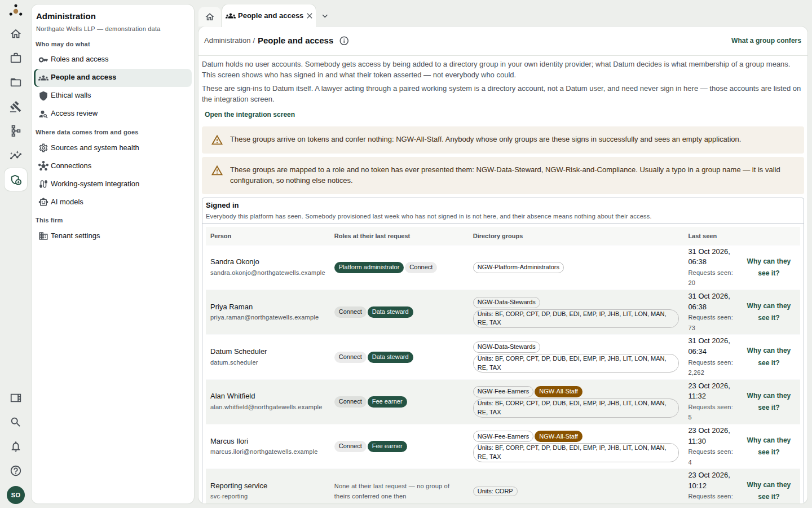This screenshot has width=812, height=508.
Task: Click Administration breadcrumb
Action: click(x=227, y=41)
